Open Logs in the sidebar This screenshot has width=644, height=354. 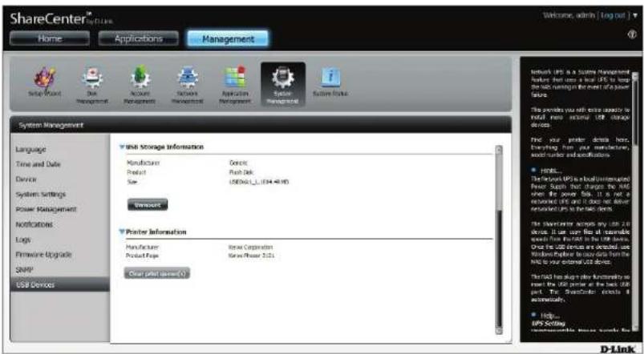[23, 239]
